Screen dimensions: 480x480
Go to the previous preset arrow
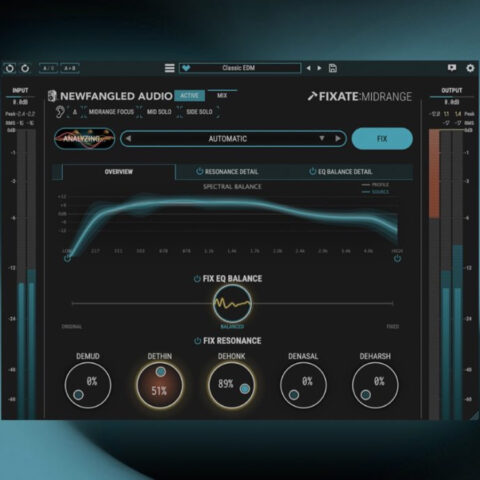click(309, 68)
